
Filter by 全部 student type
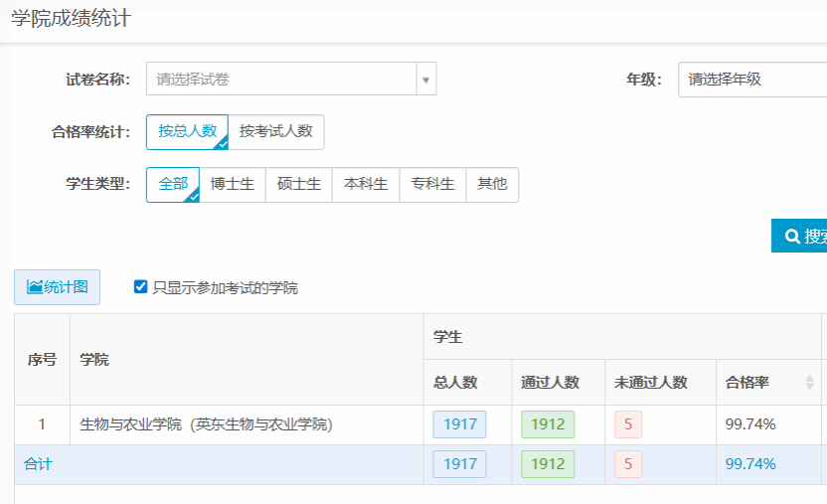[x=173, y=184]
